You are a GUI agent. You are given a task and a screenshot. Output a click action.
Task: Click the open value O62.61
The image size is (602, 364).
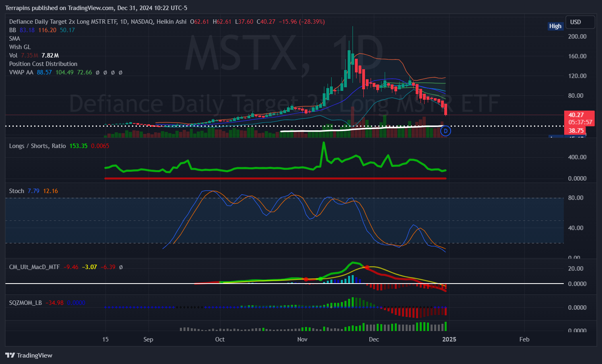pos(200,22)
